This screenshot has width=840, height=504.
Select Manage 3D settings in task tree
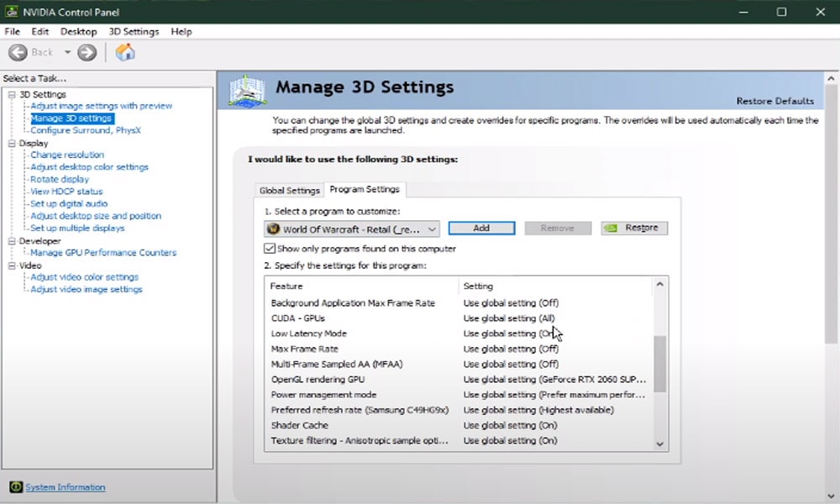click(71, 118)
